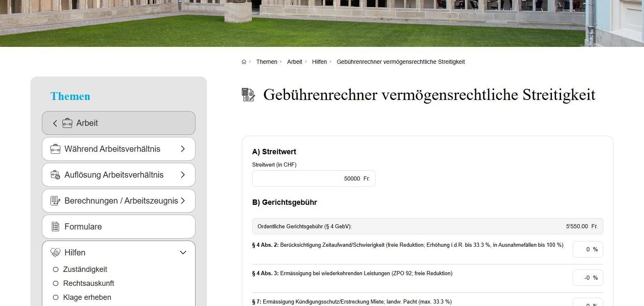Collapse Hilfen section chevron
The image size is (644, 306).
(183, 253)
